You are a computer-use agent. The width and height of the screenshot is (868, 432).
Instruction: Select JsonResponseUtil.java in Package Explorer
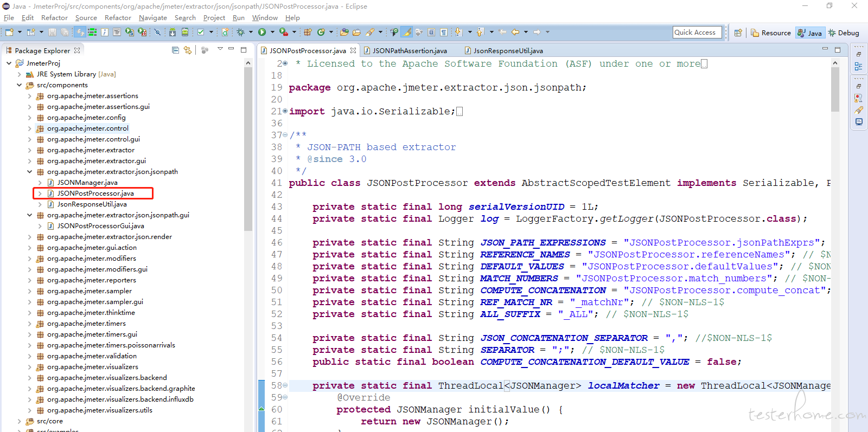[x=92, y=204]
